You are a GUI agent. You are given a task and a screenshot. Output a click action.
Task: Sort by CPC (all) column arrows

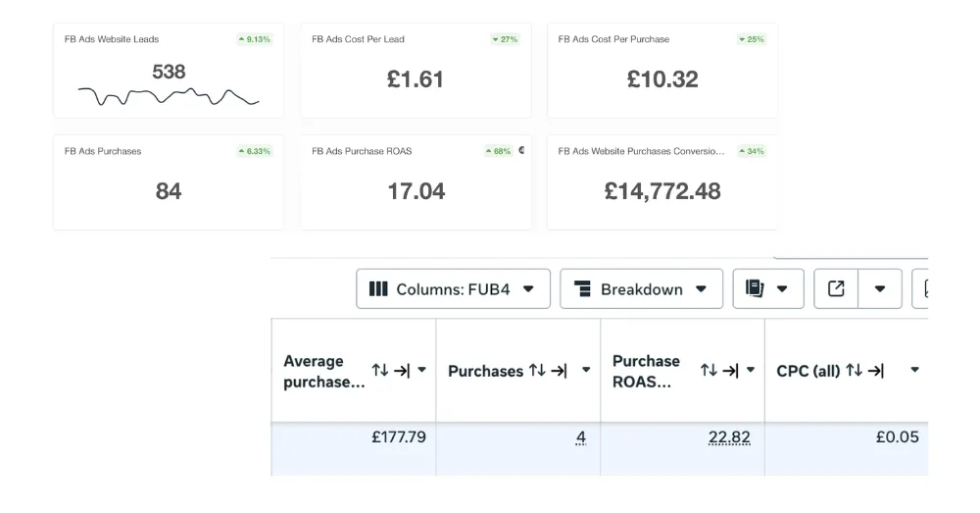(857, 370)
